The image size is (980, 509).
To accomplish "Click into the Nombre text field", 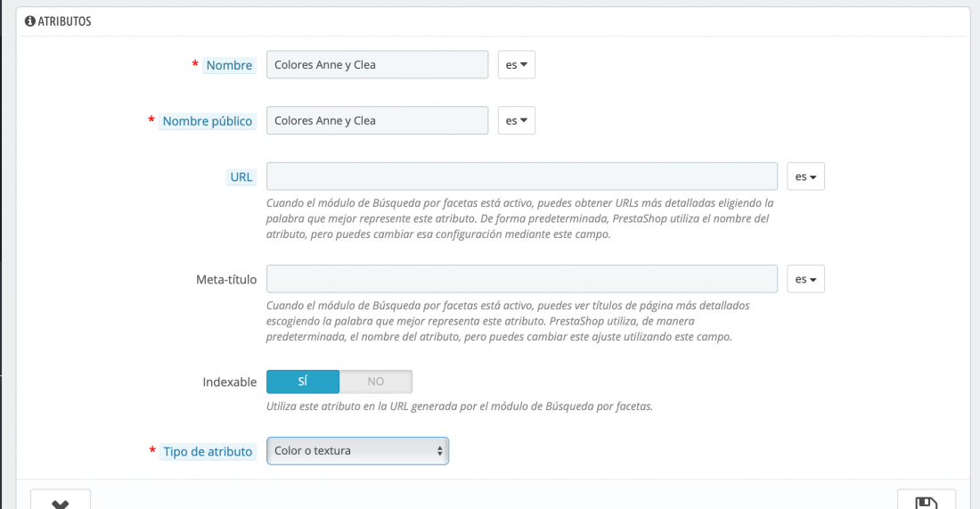I will tap(378, 64).
